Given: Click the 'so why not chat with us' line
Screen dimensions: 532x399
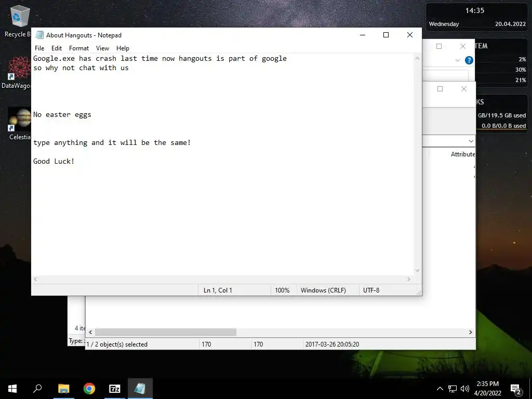Looking at the screenshot, I should pos(81,68).
